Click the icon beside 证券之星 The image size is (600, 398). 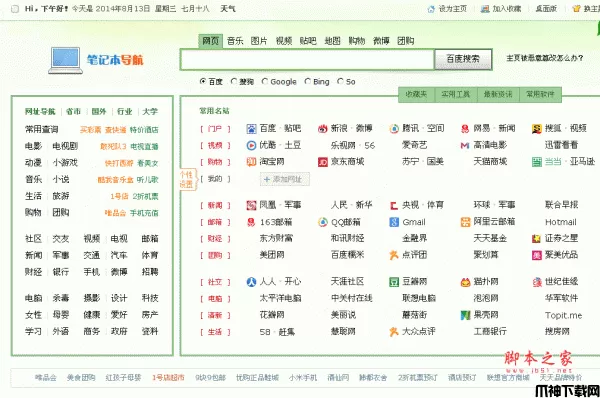click(536, 239)
